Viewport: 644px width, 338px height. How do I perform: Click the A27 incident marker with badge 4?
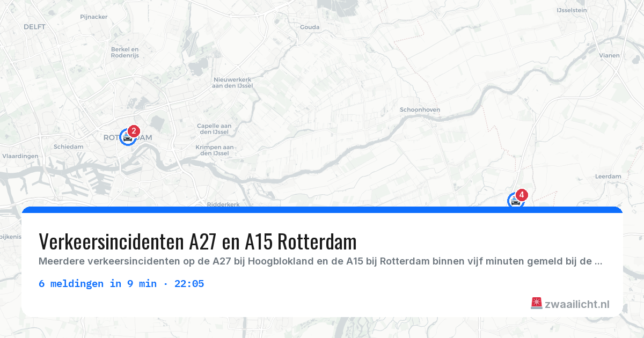[516, 200]
